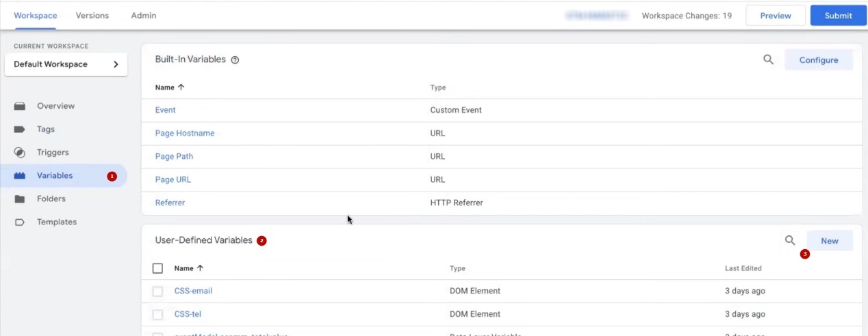The height and width of the screenshot is (336, 868).
Task: Open the Admin tab
Action: tap(144, 15)
